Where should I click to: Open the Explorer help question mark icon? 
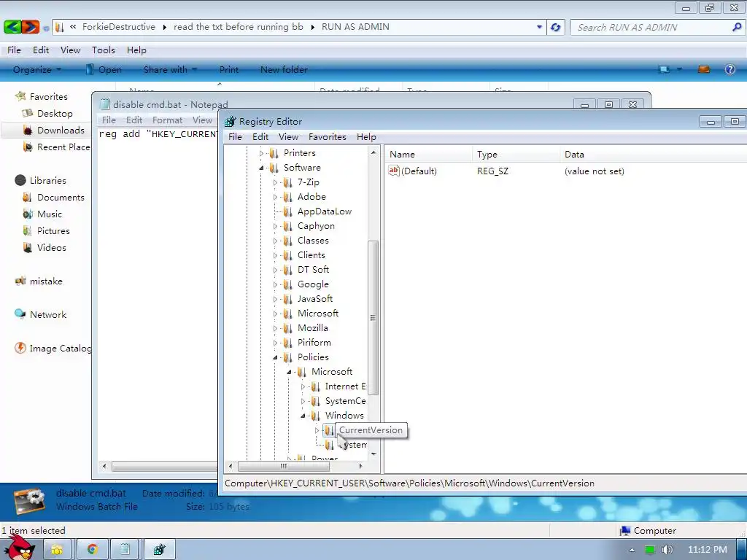[729, 69]
